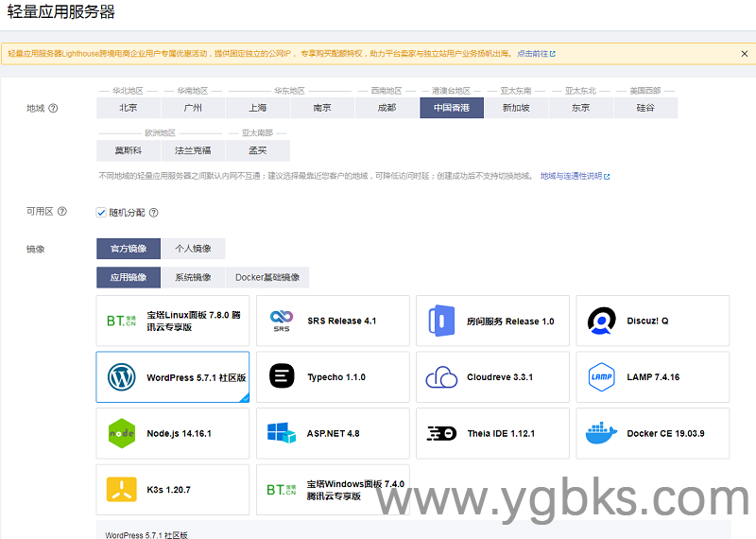Select 法兰克福 region
This screenshot has height=539, width=756.
193,150
